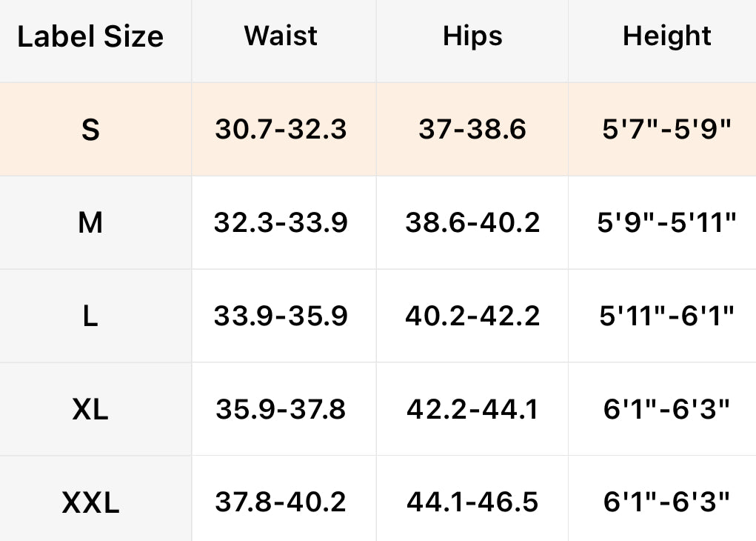Click the Label Size column header
The height and width of the screenshot is (541, 756).
pos(90,36)
